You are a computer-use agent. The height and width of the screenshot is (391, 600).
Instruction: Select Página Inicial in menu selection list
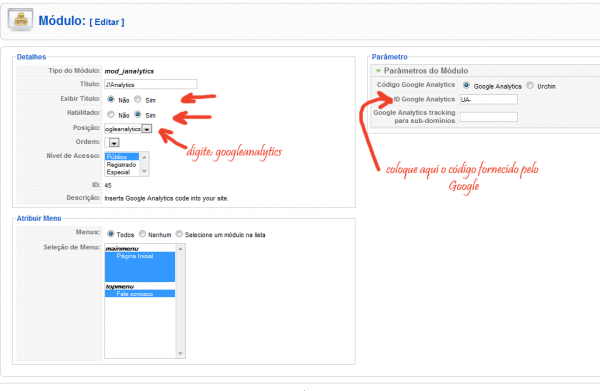(140, 256)
